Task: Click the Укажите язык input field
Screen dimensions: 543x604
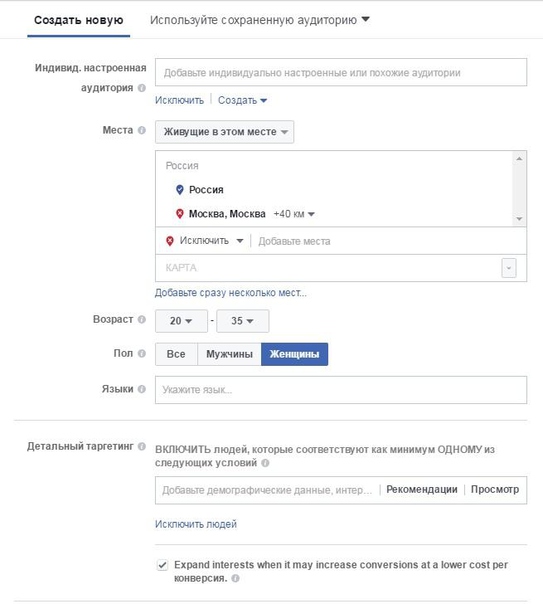Action: 341,390
